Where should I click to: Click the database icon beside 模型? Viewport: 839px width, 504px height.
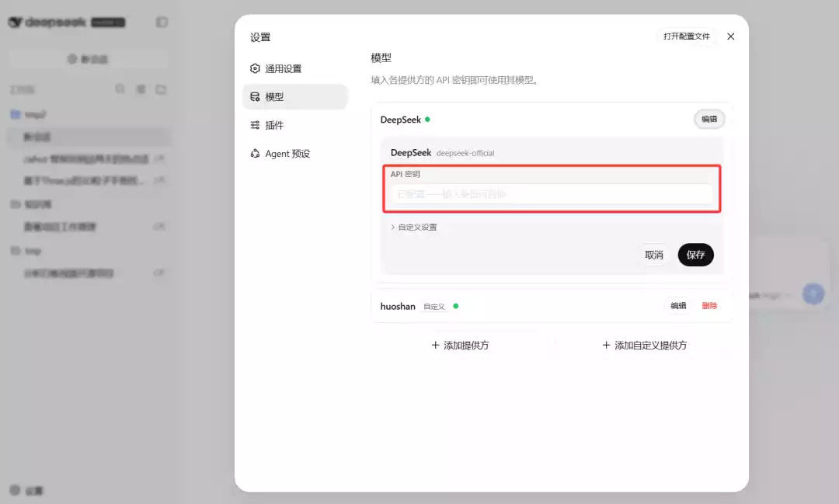tap(256, 97)
